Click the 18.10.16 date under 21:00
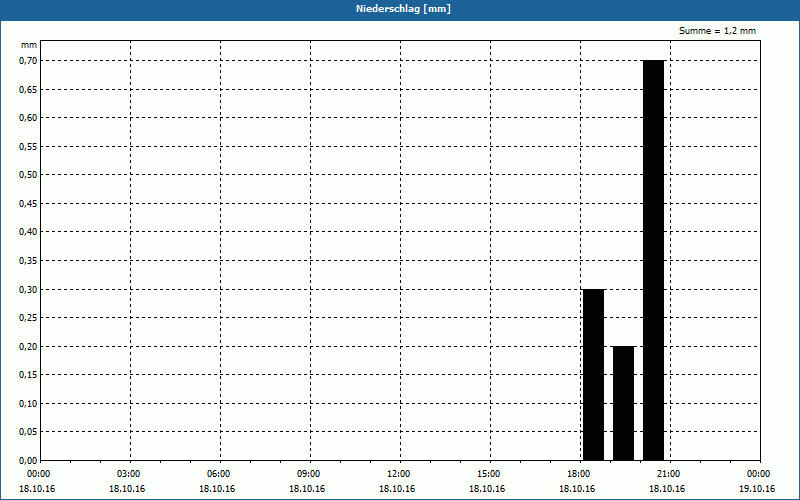Image resolution: width=800 pixels, height=500 pixels. (x=667, y=489)
